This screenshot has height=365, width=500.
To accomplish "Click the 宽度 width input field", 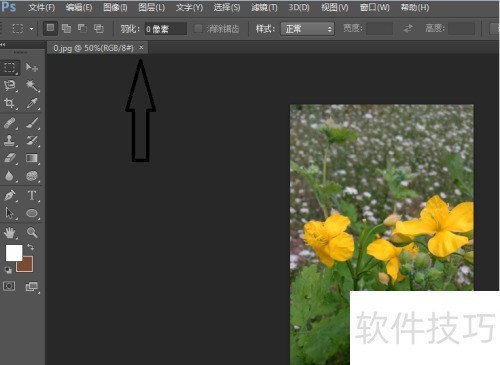I will [379, 29].
